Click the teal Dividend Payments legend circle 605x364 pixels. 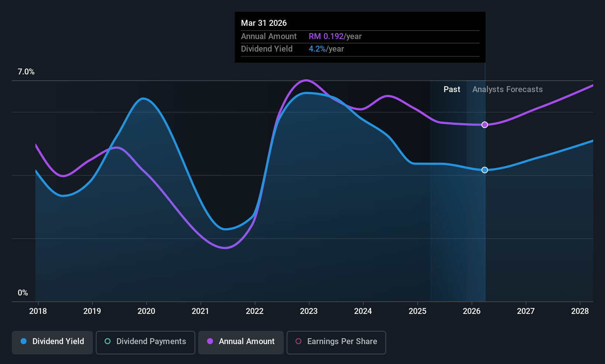click(108, 341)
